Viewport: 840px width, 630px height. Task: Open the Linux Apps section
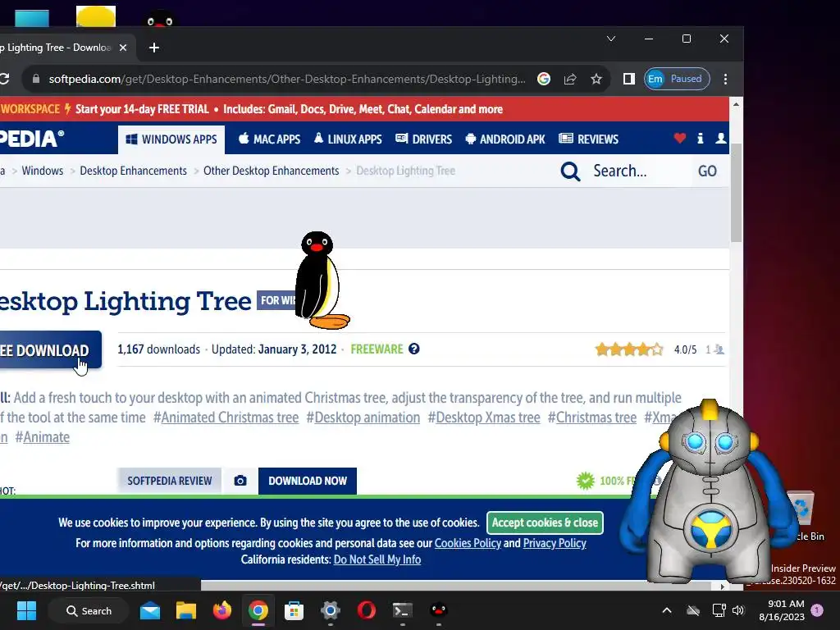pos(348,139)
